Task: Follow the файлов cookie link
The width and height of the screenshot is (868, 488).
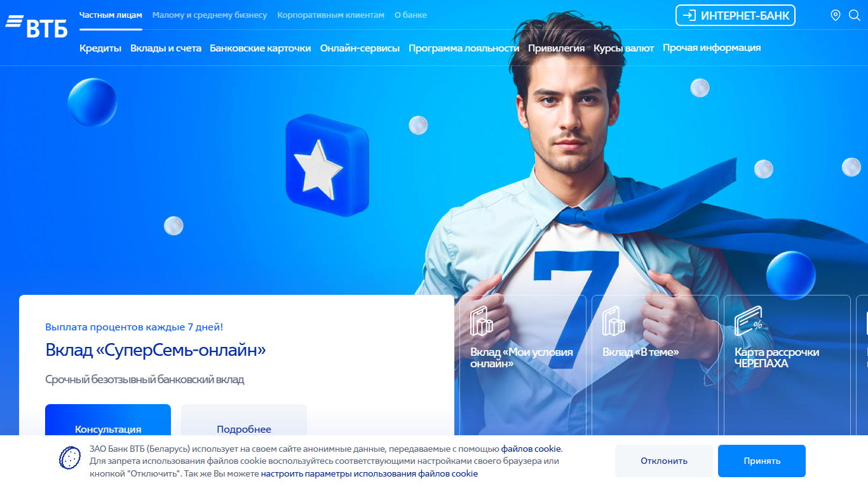Action: tap(531, 449)
